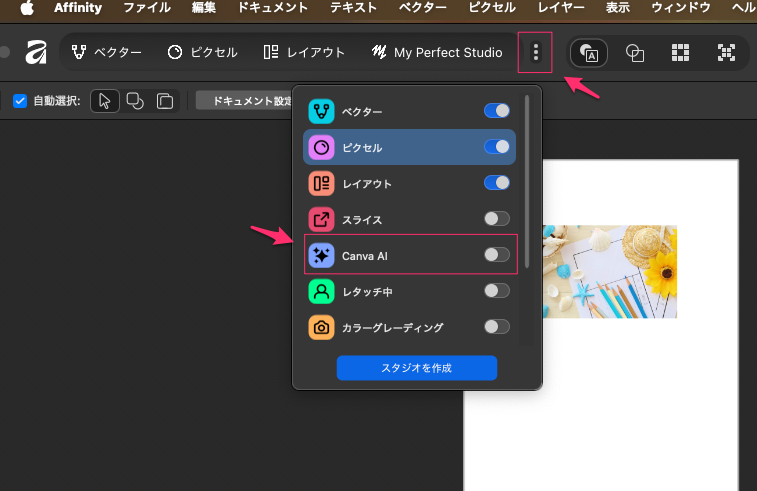Click the grid view icon in top toolbar

pyautogui.click(x=680, y=53)
